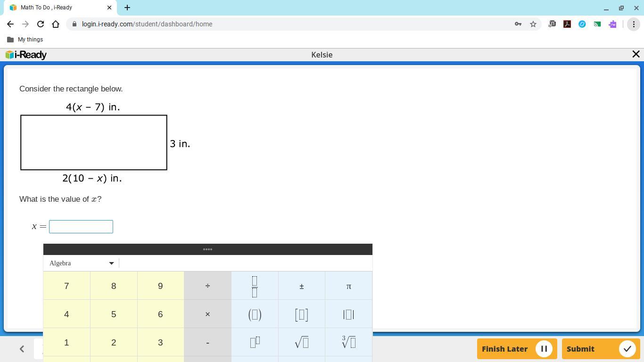The image size is (644, 362).
Task: Go to the browser home page
Action: point(56,24)
